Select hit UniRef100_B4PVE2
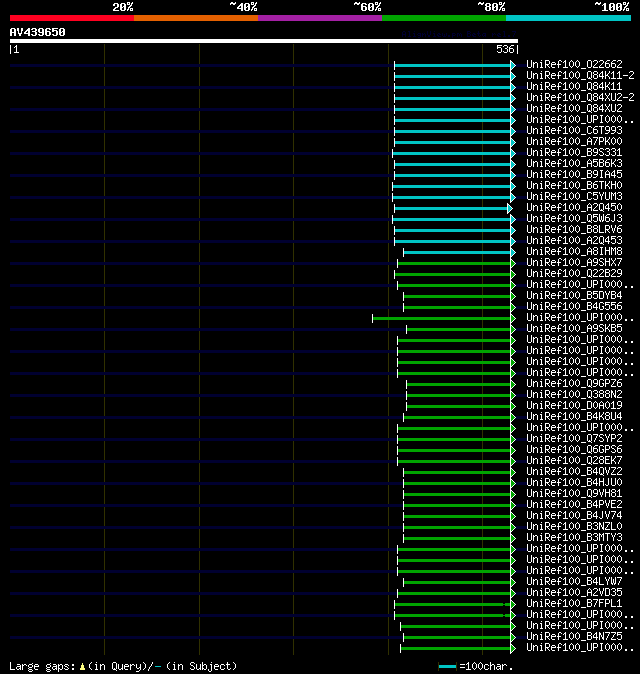 click(x=574, y=505)
